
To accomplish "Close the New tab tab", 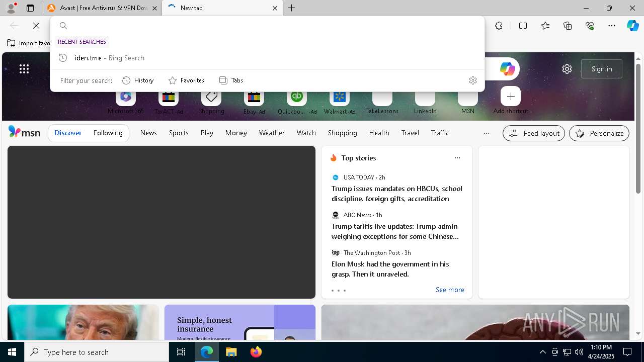I will 275,8.
